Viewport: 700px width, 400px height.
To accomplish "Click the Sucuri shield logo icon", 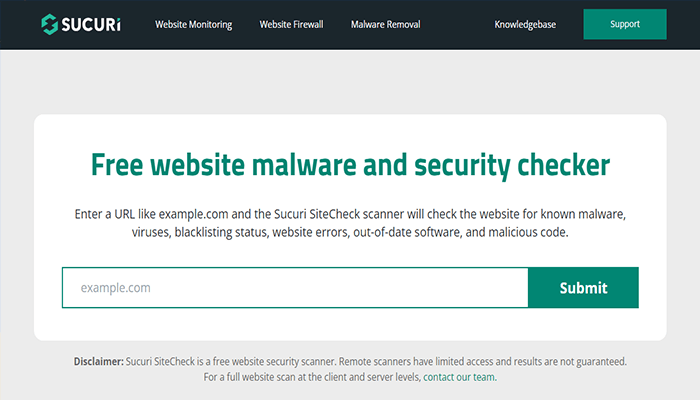I will [x=50, y=22].
